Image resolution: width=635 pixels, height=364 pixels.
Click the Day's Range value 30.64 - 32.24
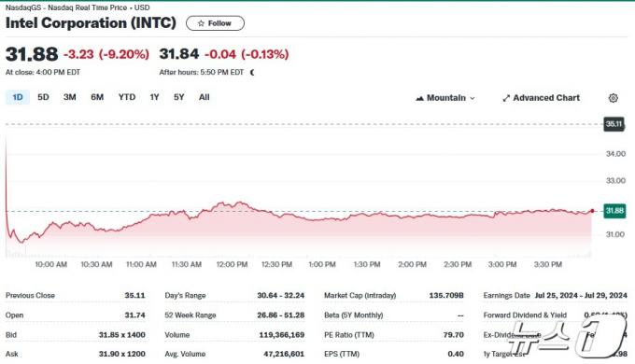(281, 295)
